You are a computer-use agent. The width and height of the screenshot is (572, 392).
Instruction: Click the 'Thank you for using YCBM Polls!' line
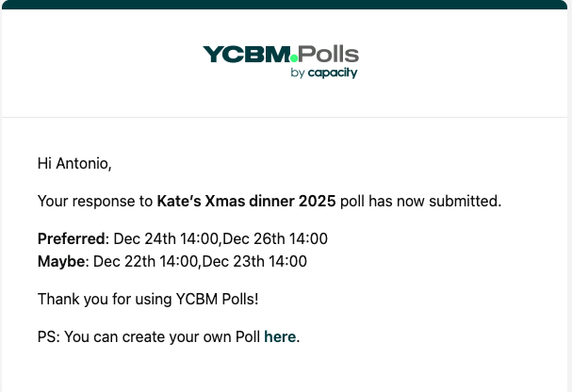pos(147,299)
